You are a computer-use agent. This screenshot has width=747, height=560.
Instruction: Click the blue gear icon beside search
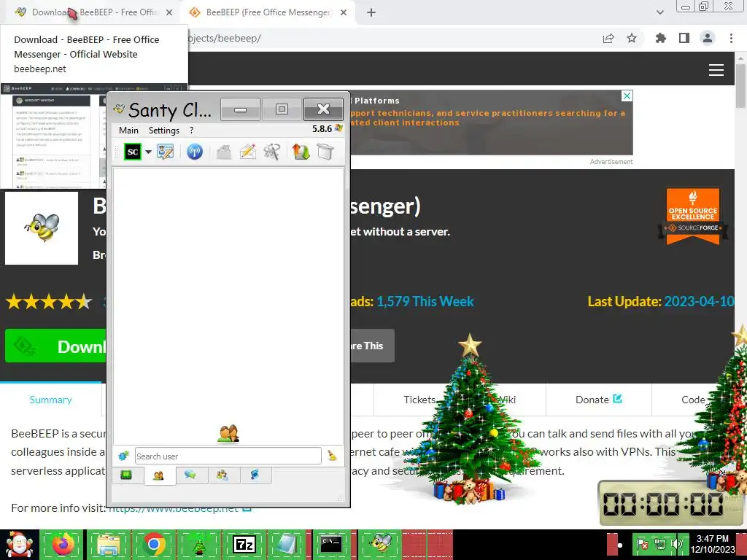123,456
